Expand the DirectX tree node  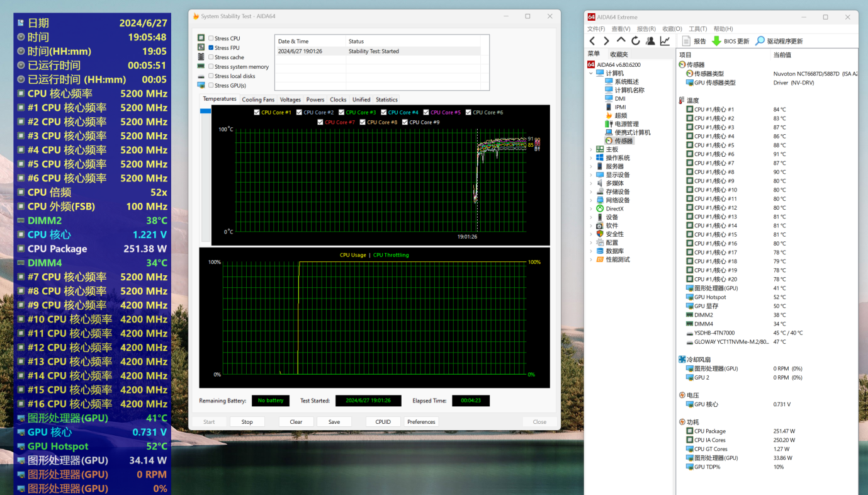(x=591, y=208)
